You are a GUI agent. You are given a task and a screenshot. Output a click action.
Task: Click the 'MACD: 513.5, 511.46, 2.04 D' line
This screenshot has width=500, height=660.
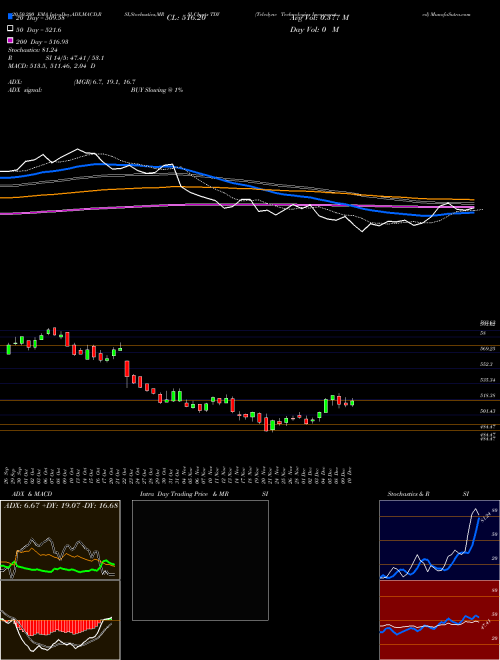pos(51,66)
